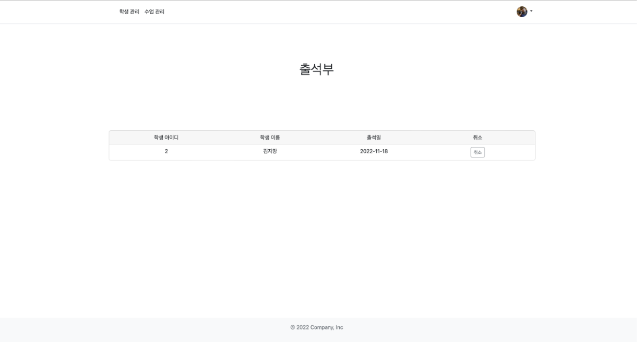This screenshot has width=644, height=344.
Task: Click the word 학생 in 학생 관리
Action: (124, 12)
